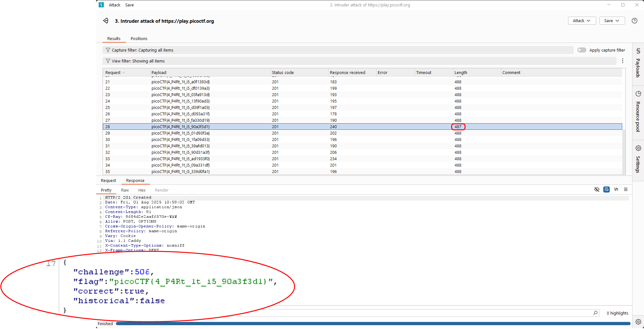This screenshot has height=329, width=644.
Task: Open the View filter settings bar
Action: click(x=359, y=61)
